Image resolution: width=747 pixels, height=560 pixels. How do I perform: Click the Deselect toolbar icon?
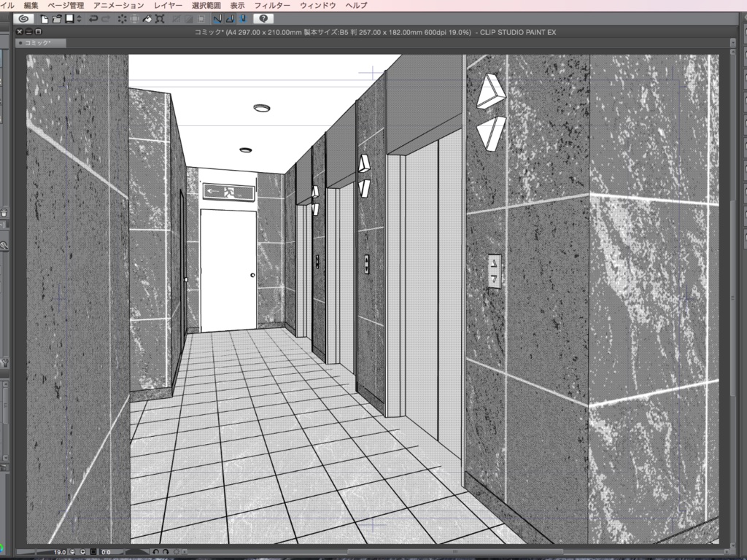coord(177,18)
